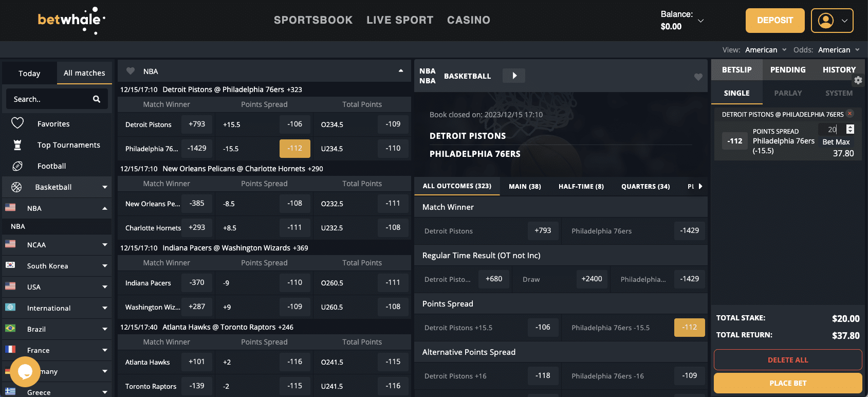The height and width of the screenshot is (397, 868).
Task: Click the USA flag icon in sidebar
Action: pyautogui.click(x=10, y=286)
